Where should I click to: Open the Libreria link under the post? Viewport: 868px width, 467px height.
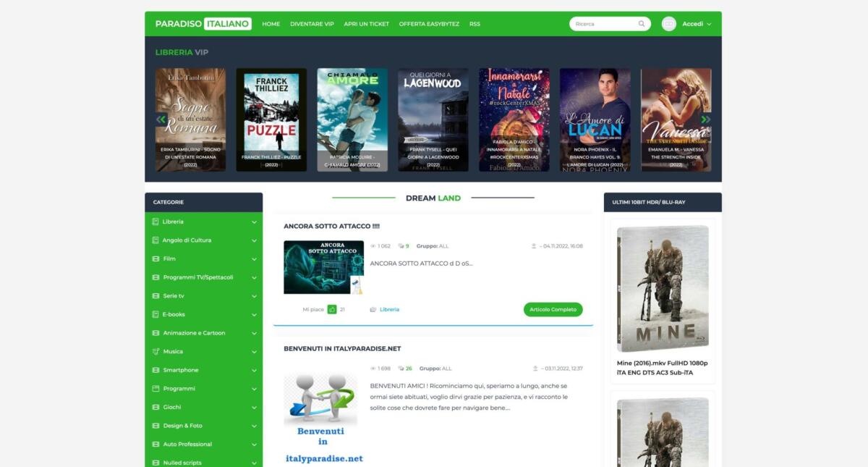[390, 309]
